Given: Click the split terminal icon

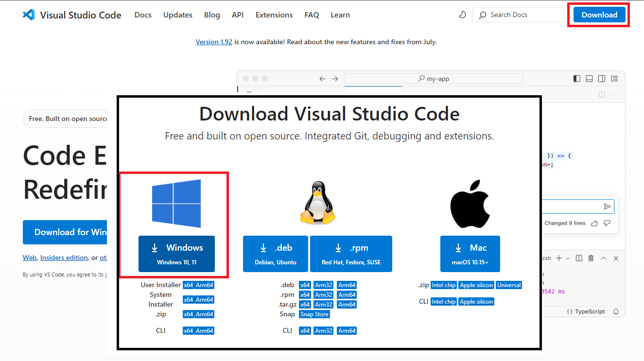Looking at the screenshot, I should point(579,258).
